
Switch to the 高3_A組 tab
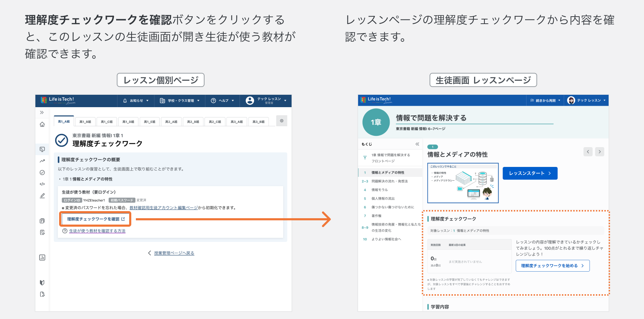pyautogui.click(x=237, y=122)
